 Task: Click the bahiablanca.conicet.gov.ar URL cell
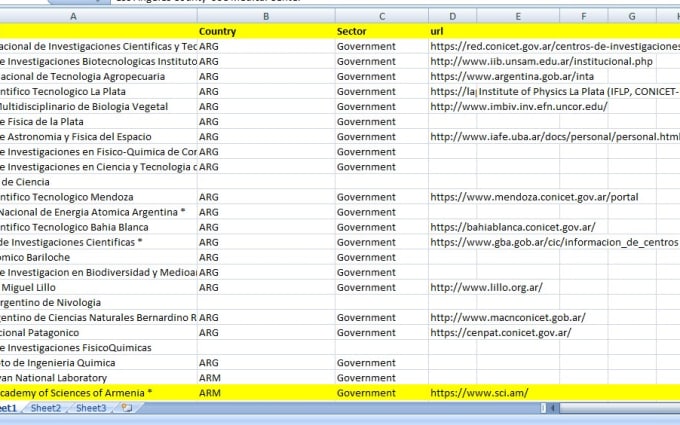[513, 227]
